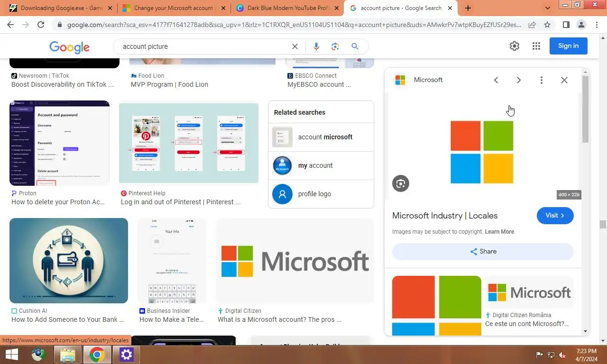This screenshot has height=364, width=607.
Task: Start voice search with microphone icon
Action: pos(316,46)
